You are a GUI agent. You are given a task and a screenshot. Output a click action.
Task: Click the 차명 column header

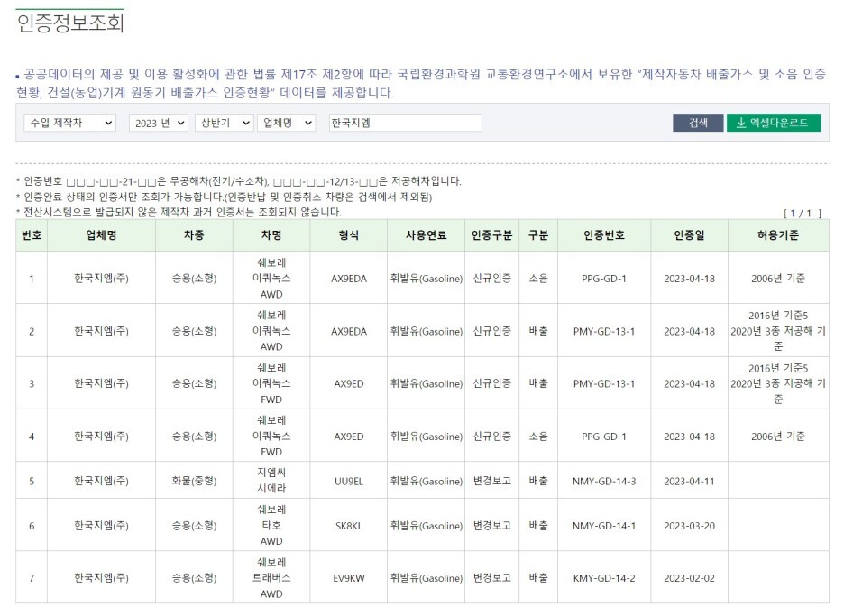coord(271,235)
